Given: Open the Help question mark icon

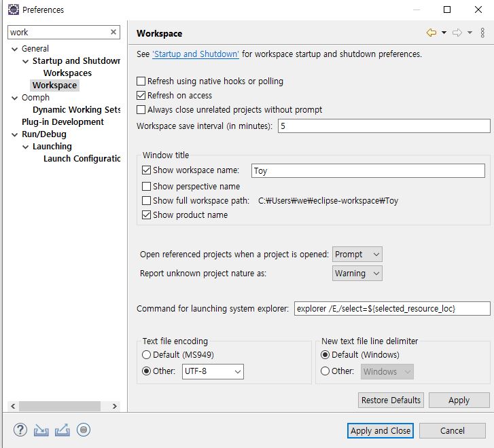Looking at the screenshot, I should coord(20,430).
